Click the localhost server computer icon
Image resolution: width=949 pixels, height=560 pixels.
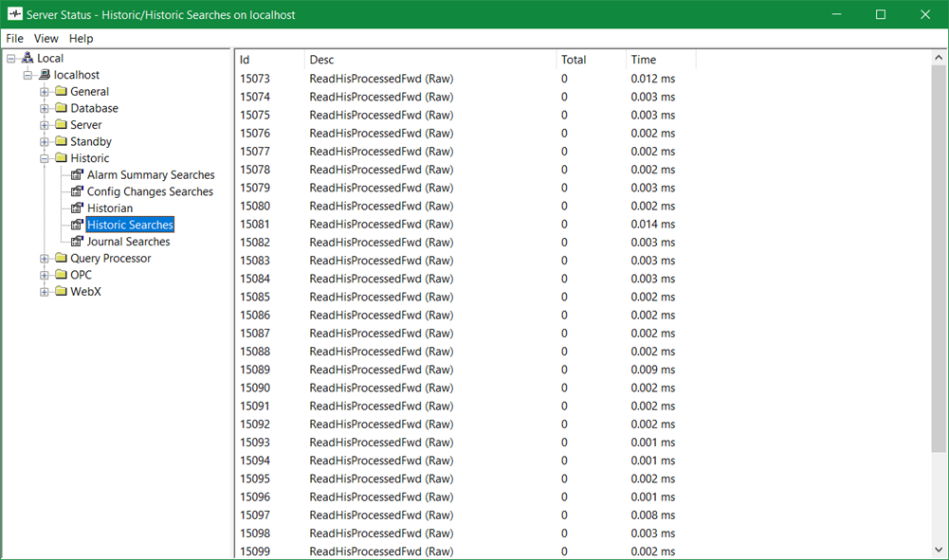44,75
